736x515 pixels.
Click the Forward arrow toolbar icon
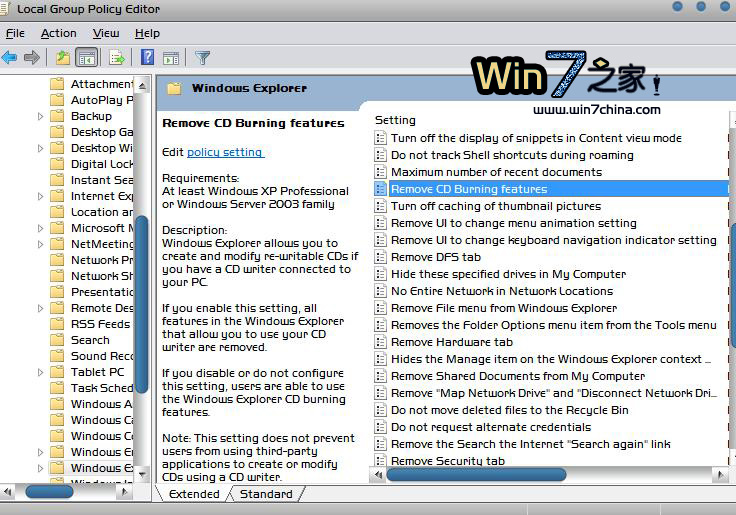tap(31, 58)
